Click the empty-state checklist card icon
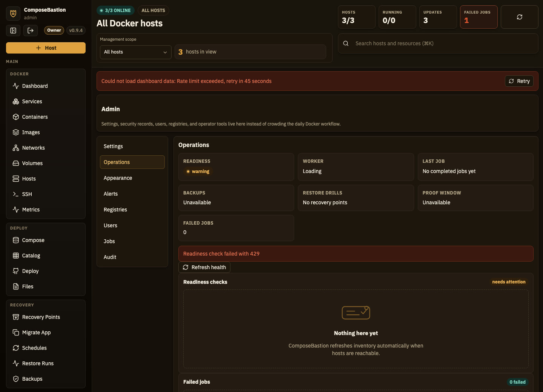Viewport: 543px width, 392px height. (356, 312)
